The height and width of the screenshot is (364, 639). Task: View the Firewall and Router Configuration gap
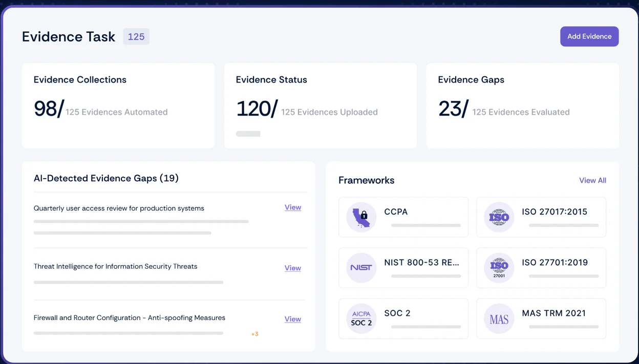coord(293,319)
